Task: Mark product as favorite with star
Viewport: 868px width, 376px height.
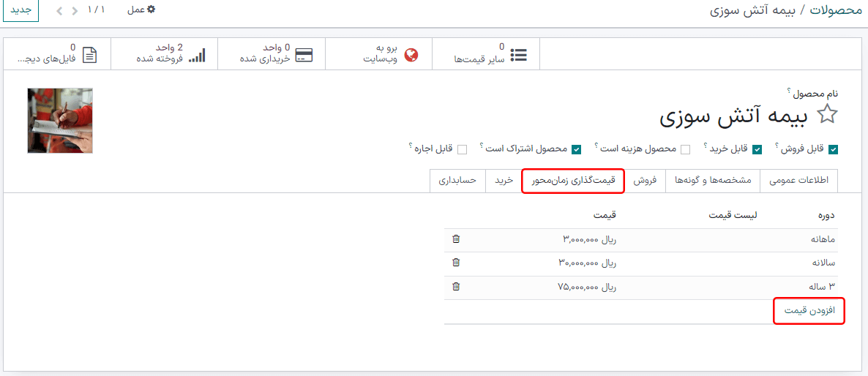Action: click(x=827, y=115)
